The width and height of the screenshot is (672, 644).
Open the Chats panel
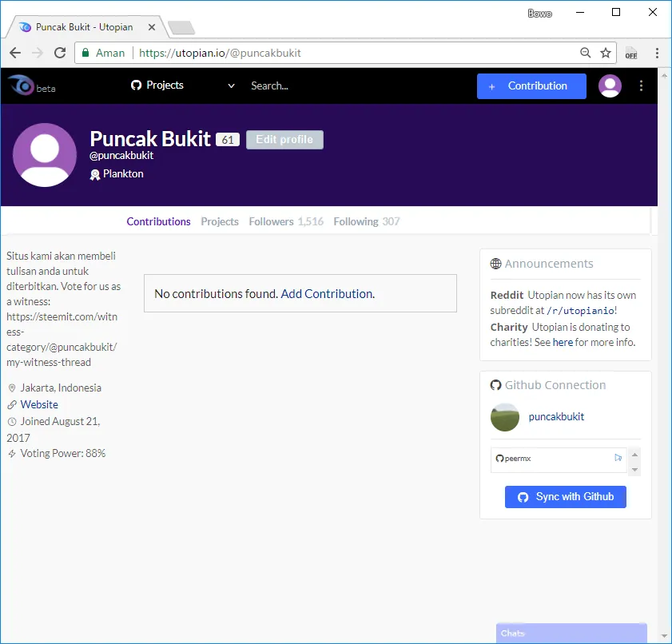pyautogui.click(x=571, y=633)
